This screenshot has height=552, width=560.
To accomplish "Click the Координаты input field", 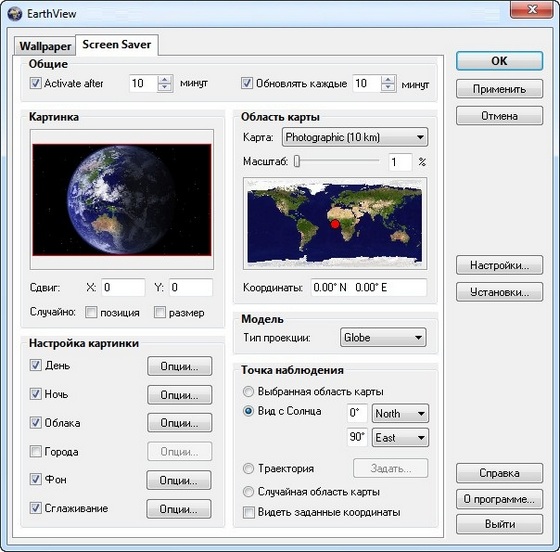I will click(369, 287).
